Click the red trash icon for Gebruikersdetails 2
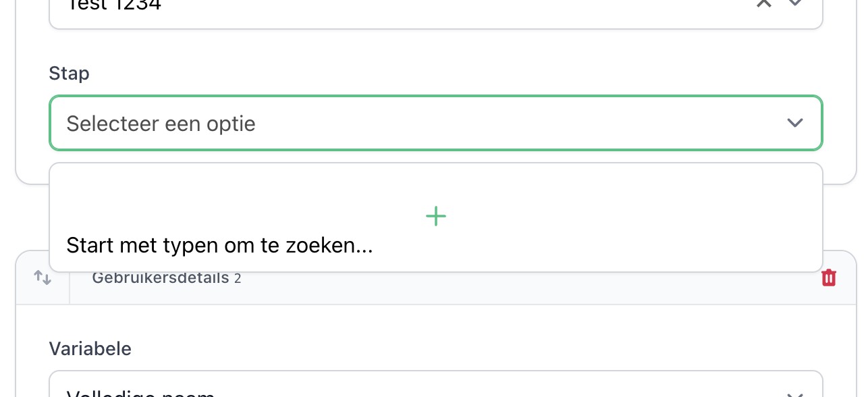The height and width of the screenshot is (397, 868). tap(829, 277)
